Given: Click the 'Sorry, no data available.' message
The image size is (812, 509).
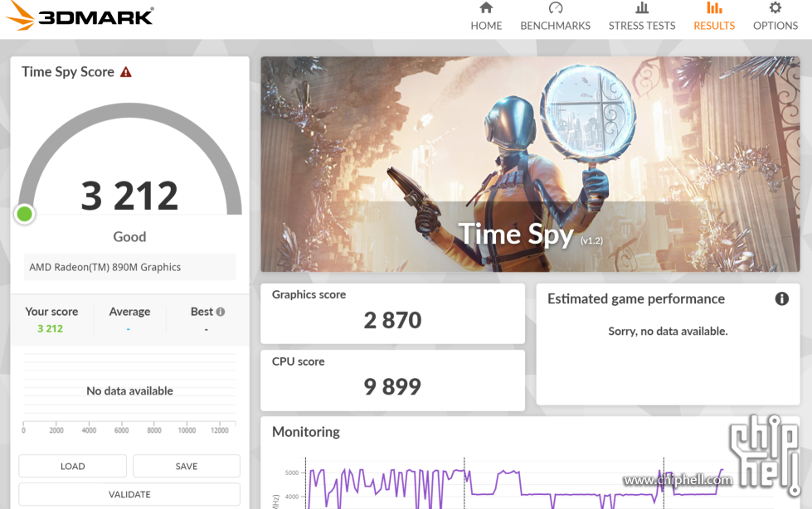Looking at the screenshot, I should click(668, 332).
